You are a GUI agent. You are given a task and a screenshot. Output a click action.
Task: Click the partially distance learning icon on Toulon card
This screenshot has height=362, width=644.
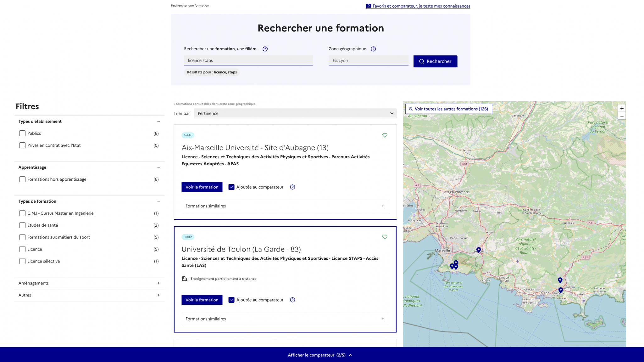(184, 278)
